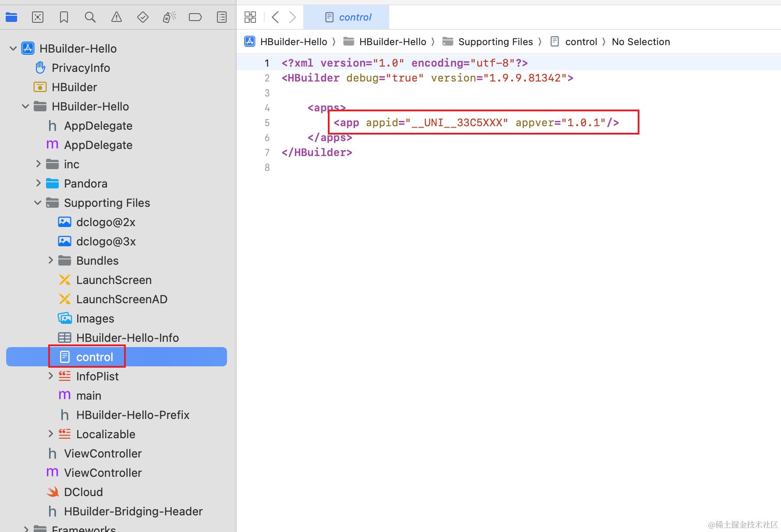The height and width of the screenshot is (532, 781).
Task: Expand the Localizable strings group
Action: [50, 434]
